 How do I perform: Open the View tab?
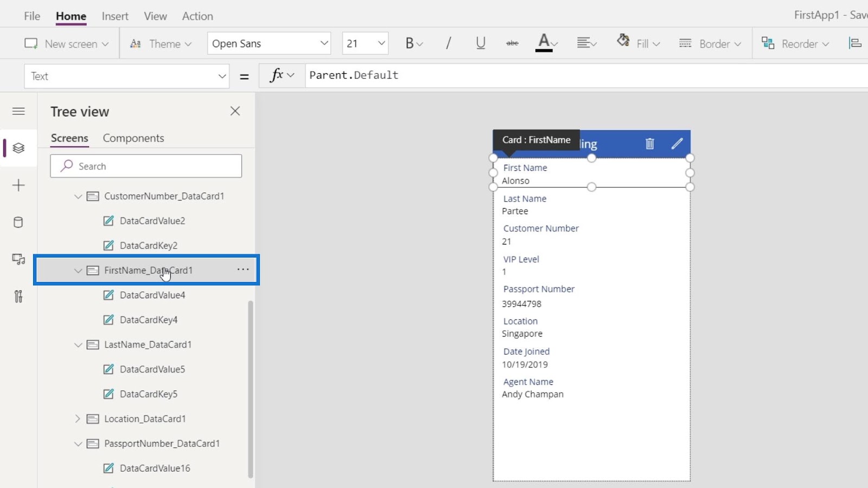155,16
